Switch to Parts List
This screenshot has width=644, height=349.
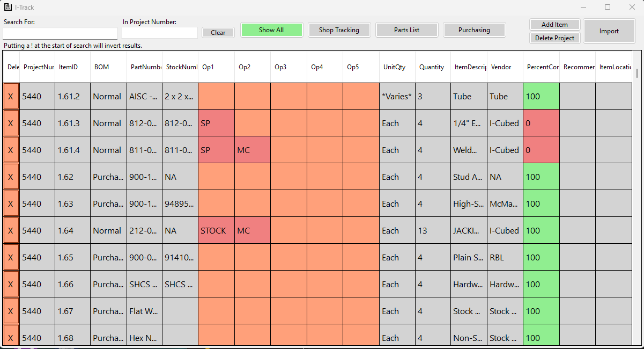pos(406,30)
